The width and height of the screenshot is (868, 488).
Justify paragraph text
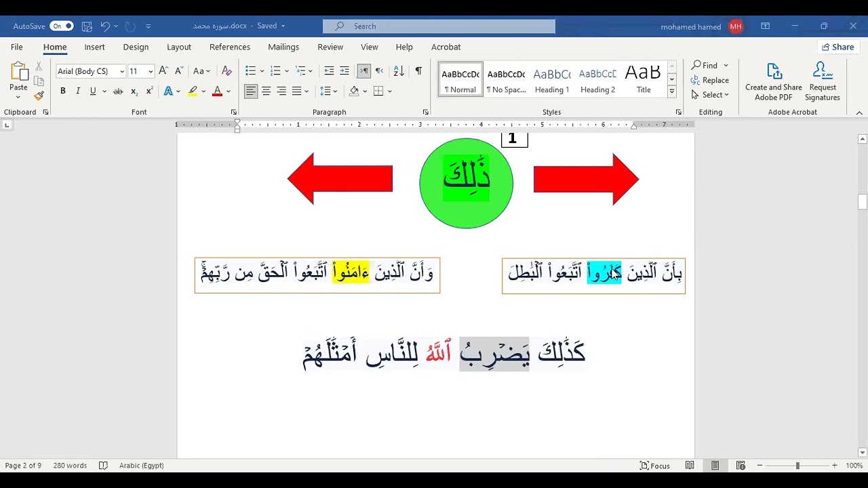tap(296, 91)
